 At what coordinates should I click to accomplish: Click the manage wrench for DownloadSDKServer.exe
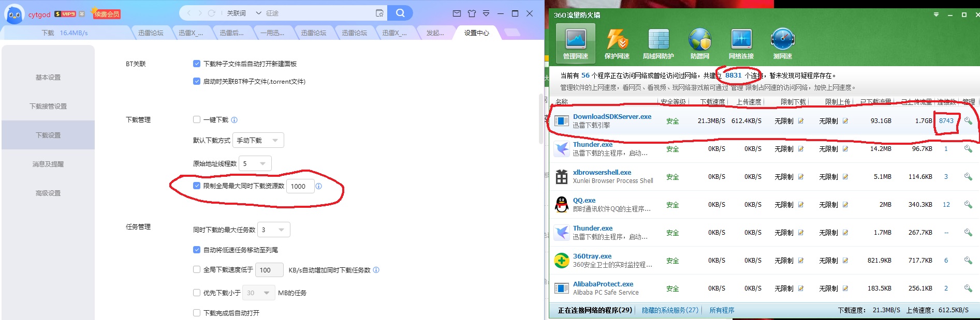[968, 121]
